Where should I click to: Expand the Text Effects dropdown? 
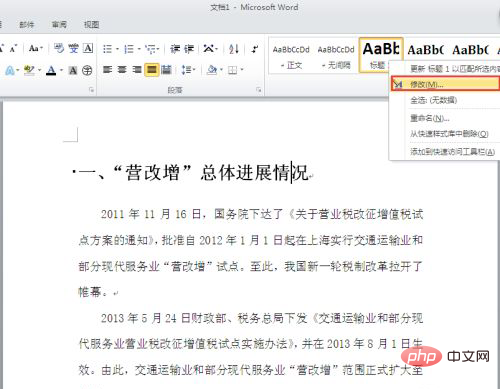click(17, 70)
